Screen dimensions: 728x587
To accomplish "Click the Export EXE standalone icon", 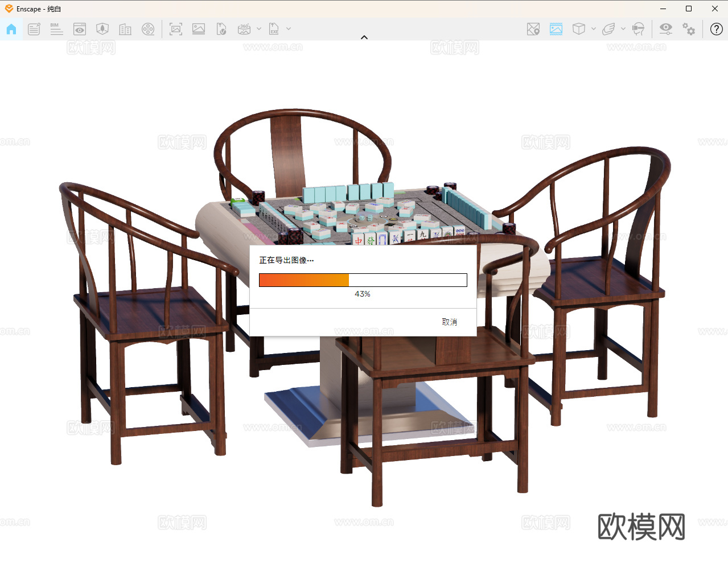I will click(274, 29).
